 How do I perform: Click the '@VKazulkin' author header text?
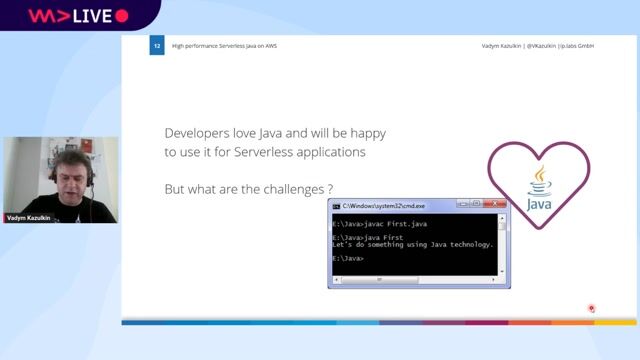pyautogui.click(x=541, y=46)
